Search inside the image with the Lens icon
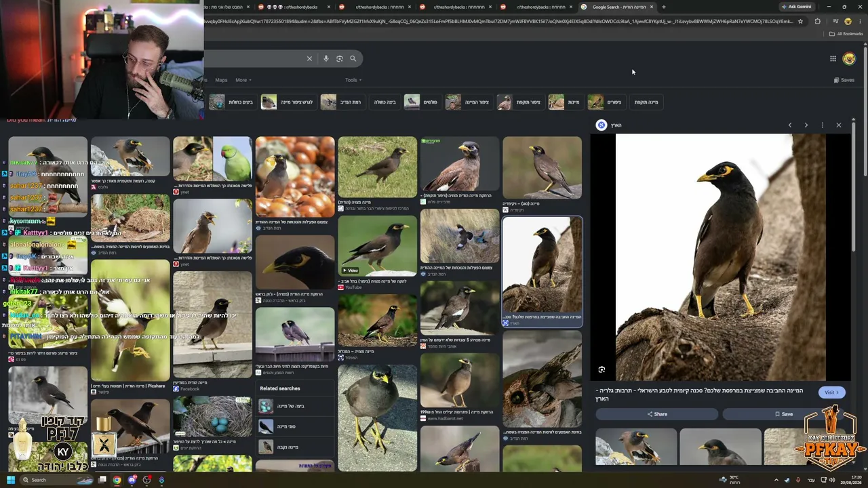868x488 pixels. (x=601, y=369)
